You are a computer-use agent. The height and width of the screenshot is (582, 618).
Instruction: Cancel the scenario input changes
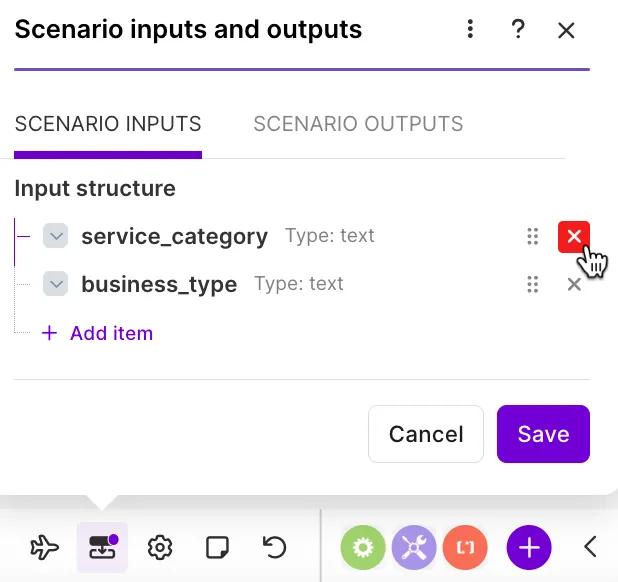click(426, 434)
